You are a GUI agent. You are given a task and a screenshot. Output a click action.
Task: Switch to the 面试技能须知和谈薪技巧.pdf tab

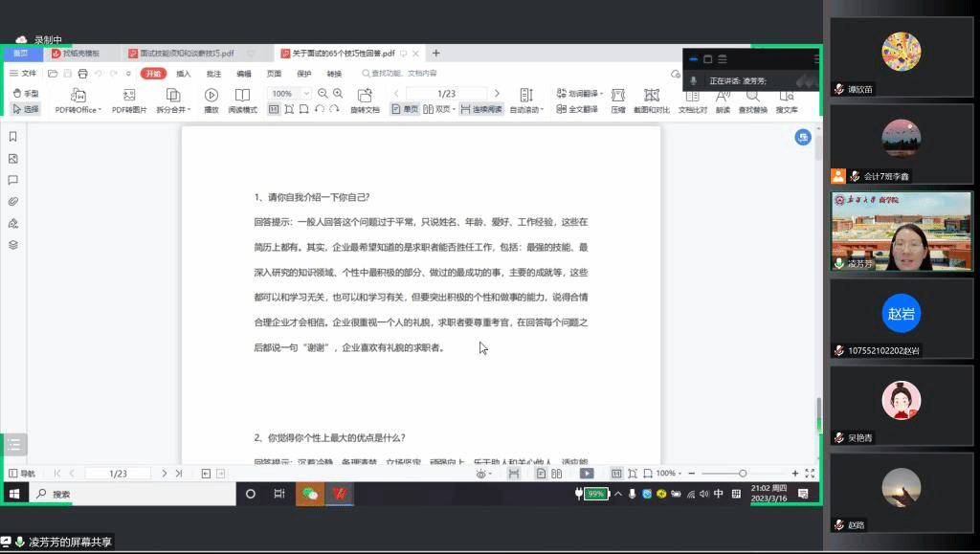pyautogui.click(x=191, y=54)
